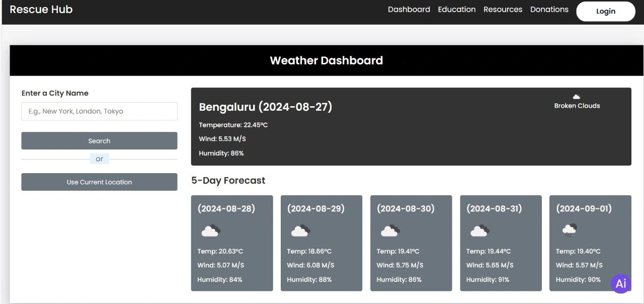This screenshot has width=644, height=304.
Task: Click the Weather Dashboard title banner
Action: [326, 60]
